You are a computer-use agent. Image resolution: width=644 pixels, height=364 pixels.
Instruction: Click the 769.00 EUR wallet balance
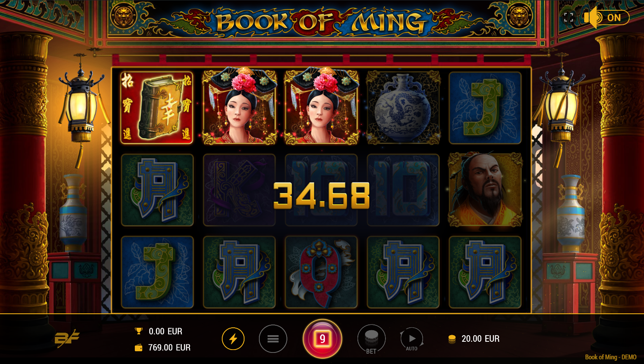169,348
